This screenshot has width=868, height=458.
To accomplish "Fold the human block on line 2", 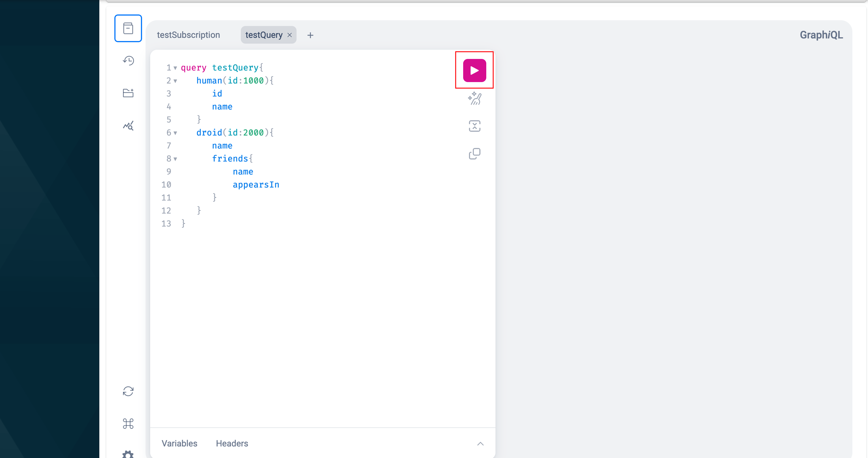I will click(x=175, y=81).
